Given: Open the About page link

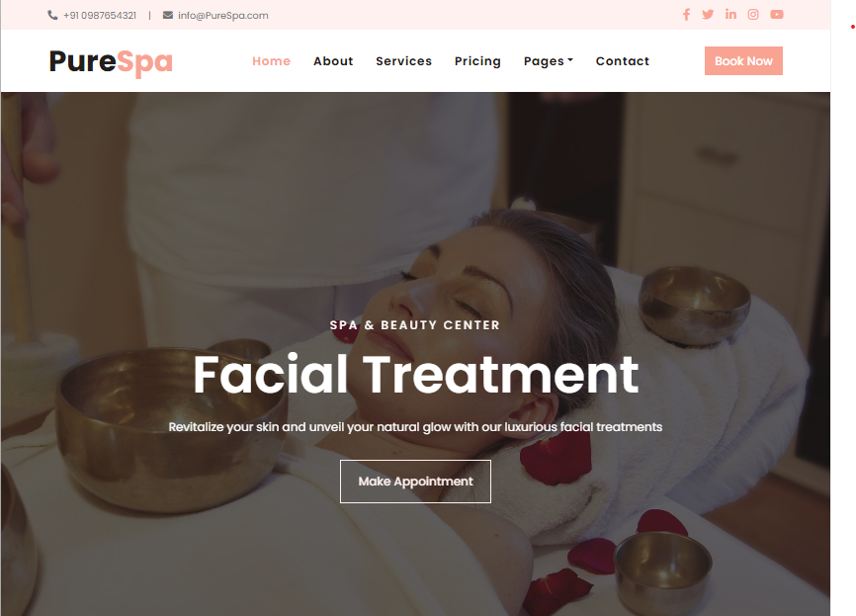Looking at the screenshot, I should pos(333,61).
